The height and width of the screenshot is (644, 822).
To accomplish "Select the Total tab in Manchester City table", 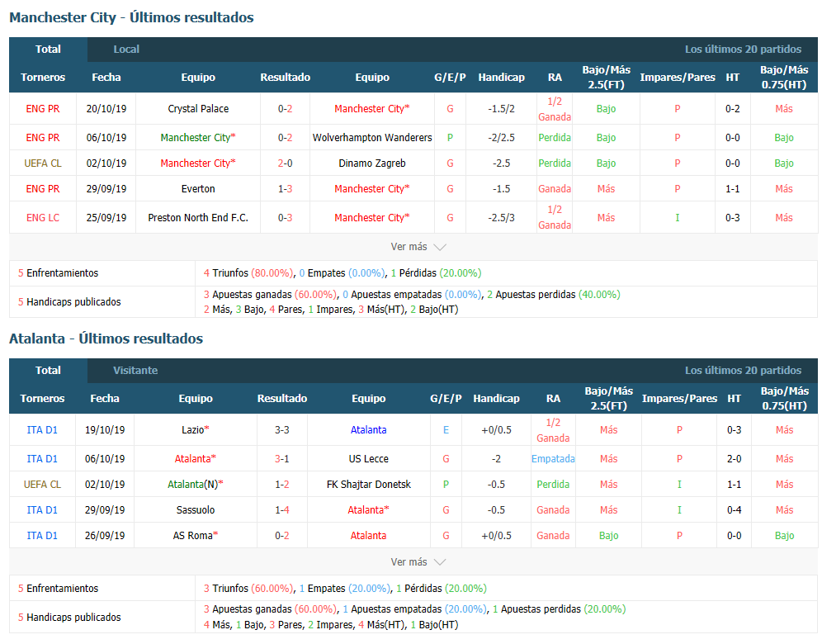I will tap(48, 50).
